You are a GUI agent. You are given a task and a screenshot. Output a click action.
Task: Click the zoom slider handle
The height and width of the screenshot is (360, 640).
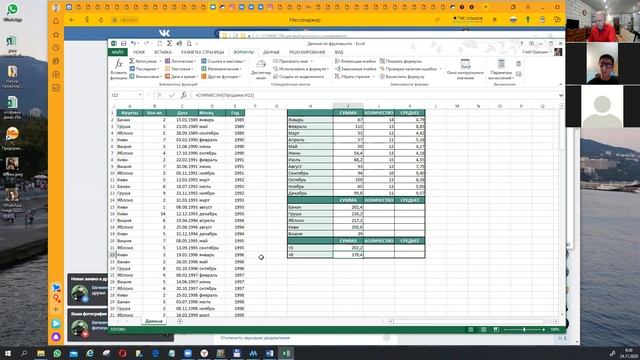coord(524,329)
